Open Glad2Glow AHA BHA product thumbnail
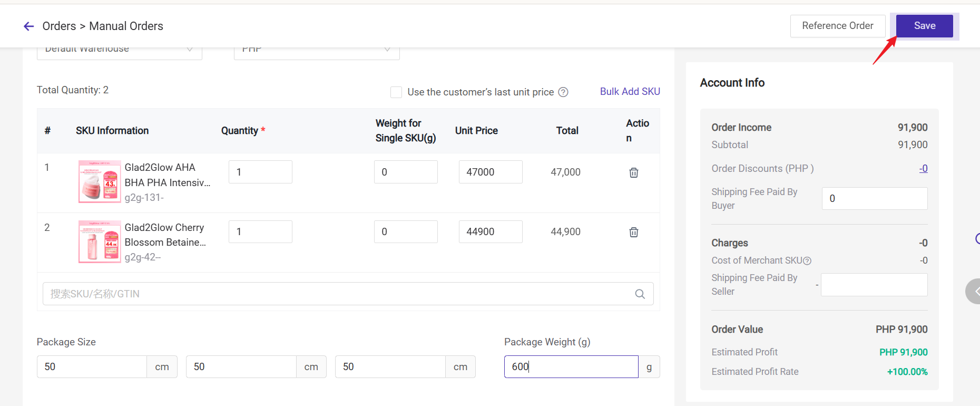The height and width of the screenshot is (406, 980). coord(100,182)
